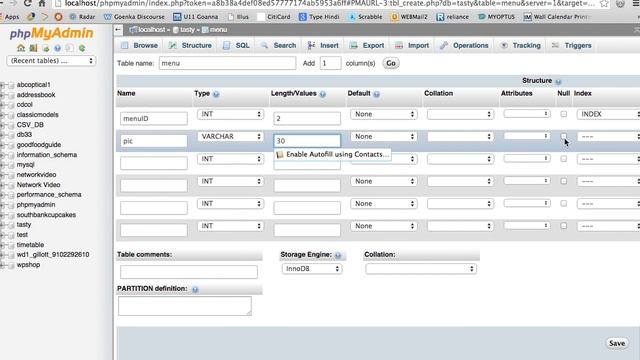Viewport: 640px width, 360px height.
Task: Open the reliance bookmark
Action: (452, 17)
